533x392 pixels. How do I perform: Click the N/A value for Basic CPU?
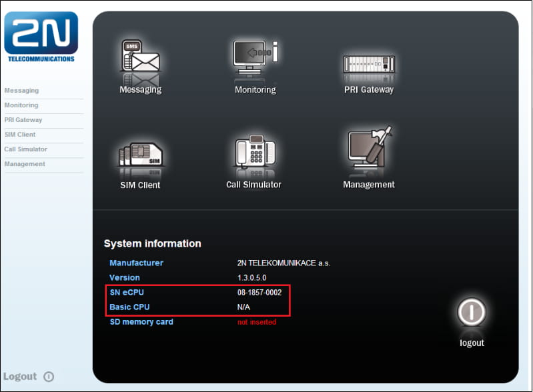click(x=243, y=307)
